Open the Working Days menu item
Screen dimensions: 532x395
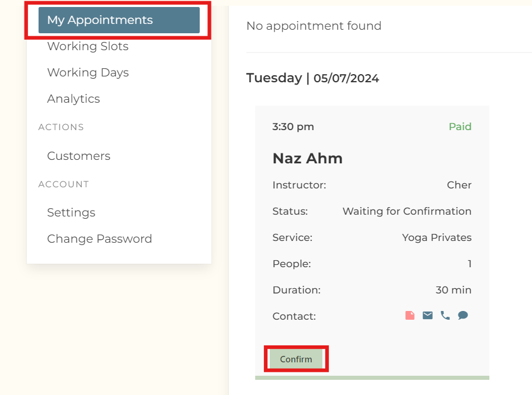[x=88, y=73]
